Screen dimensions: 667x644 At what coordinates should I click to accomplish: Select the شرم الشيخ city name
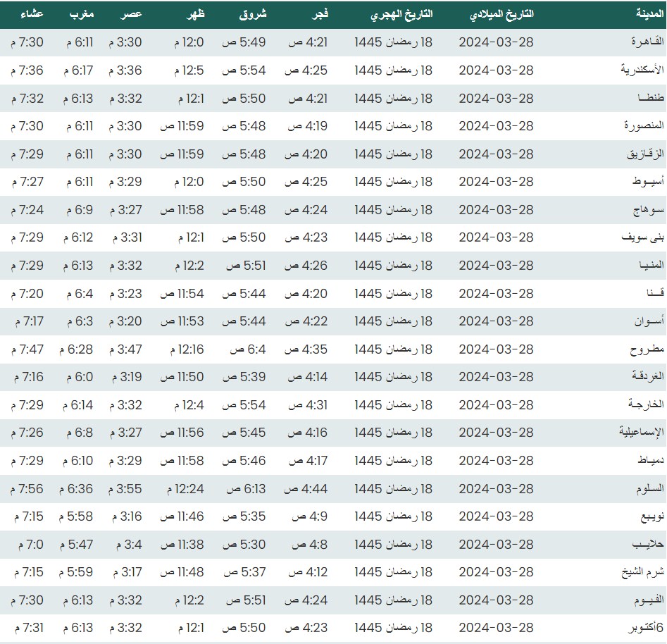pos(635,572)
